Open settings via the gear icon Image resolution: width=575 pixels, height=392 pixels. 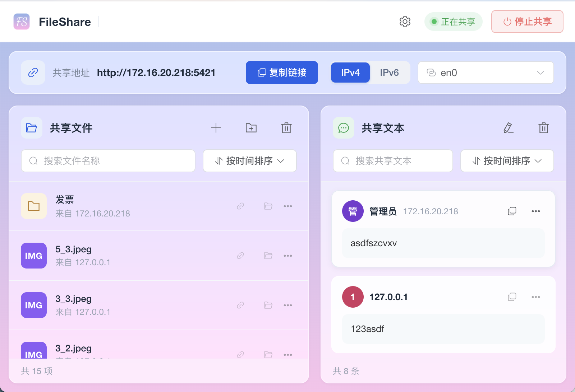pos(405,22)
